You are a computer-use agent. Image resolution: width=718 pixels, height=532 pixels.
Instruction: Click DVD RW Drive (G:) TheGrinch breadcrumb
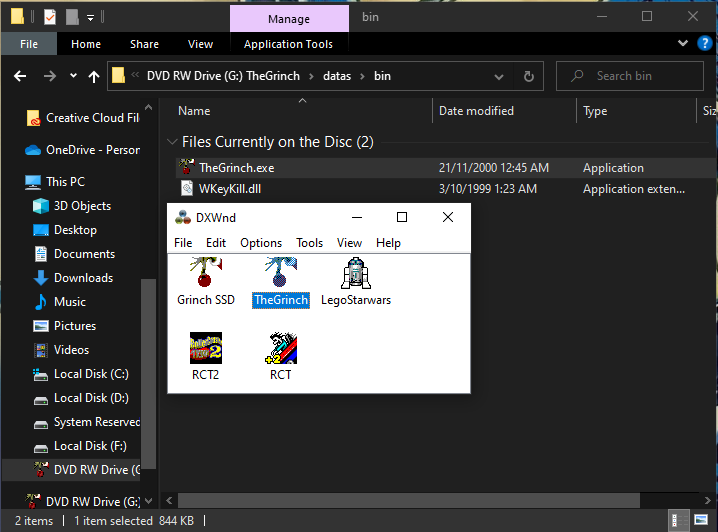223,76
